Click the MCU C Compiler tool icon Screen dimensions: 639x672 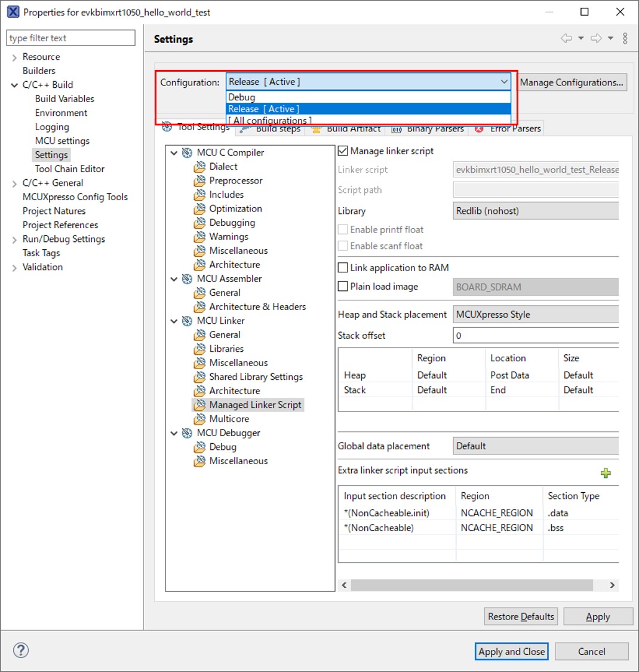188,153
